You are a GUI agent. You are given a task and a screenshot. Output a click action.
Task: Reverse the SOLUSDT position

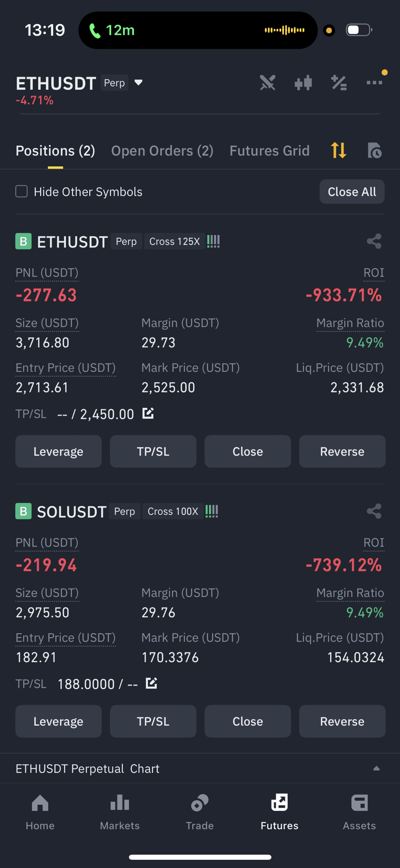(342, 721)
